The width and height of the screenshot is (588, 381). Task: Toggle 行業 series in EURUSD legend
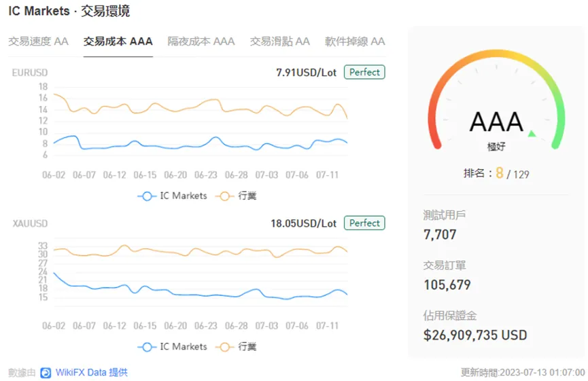(x=237, y=196)
